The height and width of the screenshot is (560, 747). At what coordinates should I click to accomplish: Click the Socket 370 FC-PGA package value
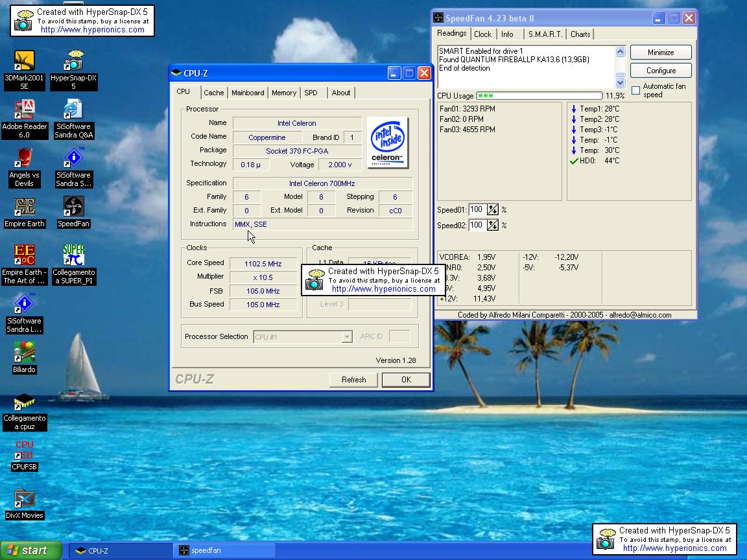coord(297,151)
